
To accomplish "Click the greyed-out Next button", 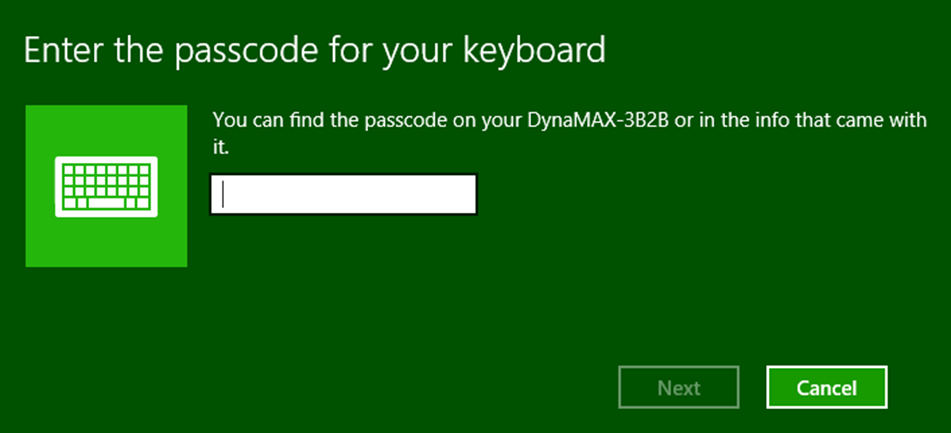I will 679,388.
